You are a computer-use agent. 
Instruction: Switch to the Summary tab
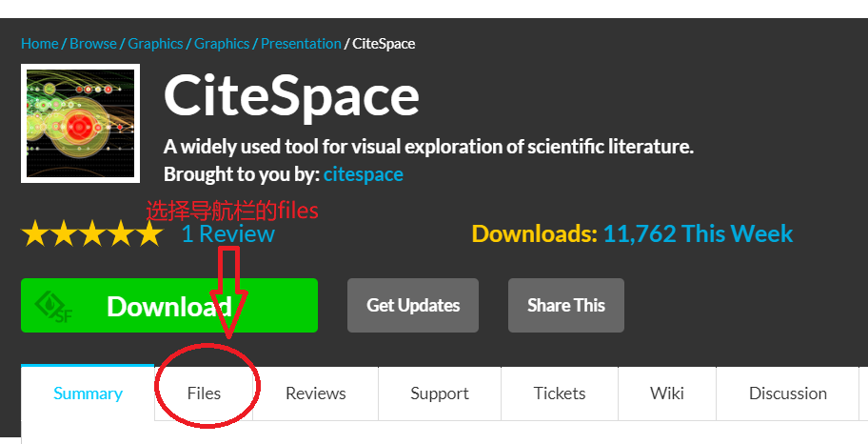pos(88,393)
